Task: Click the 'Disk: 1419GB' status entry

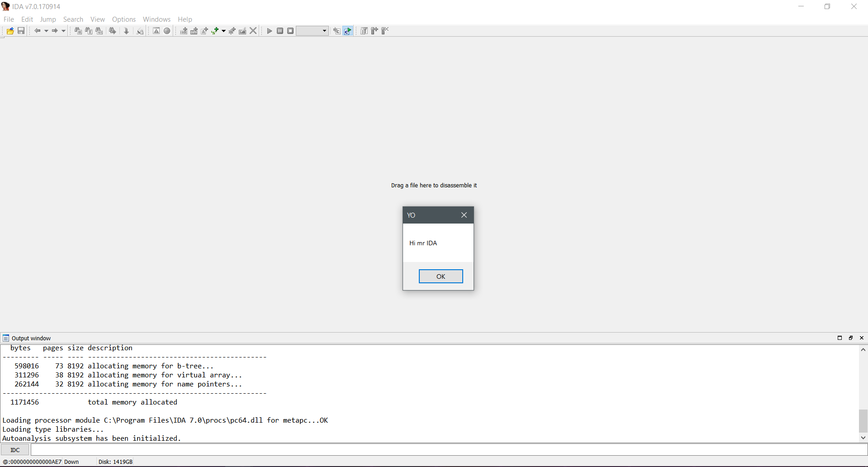Action: (115, 462)
